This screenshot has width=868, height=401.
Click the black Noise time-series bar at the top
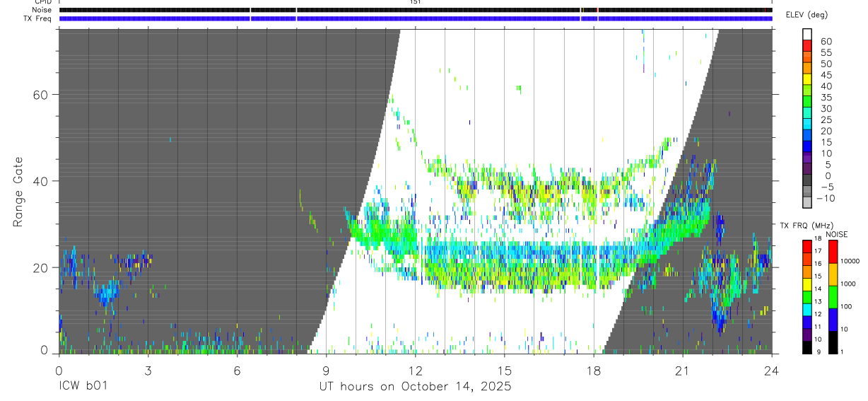tap(416, 10)
